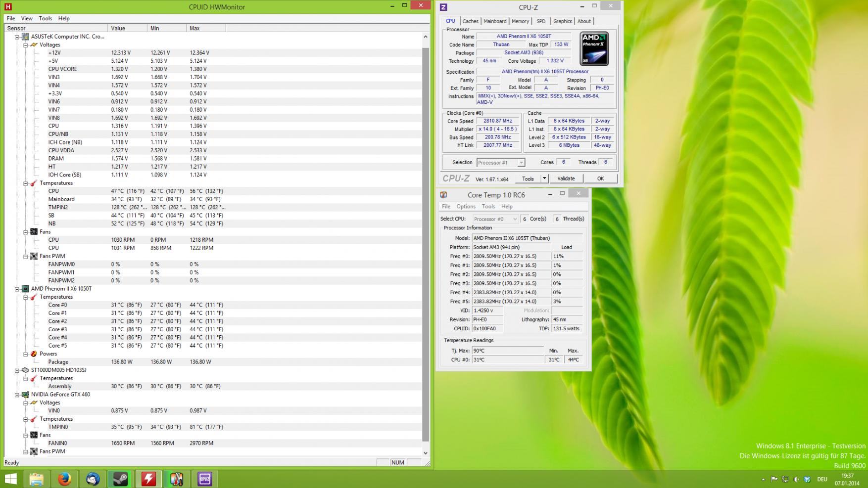Screen dimensions: 868x488
Task: Collapse the Powers group under AMD Phenom
Action: click(25, 354)
